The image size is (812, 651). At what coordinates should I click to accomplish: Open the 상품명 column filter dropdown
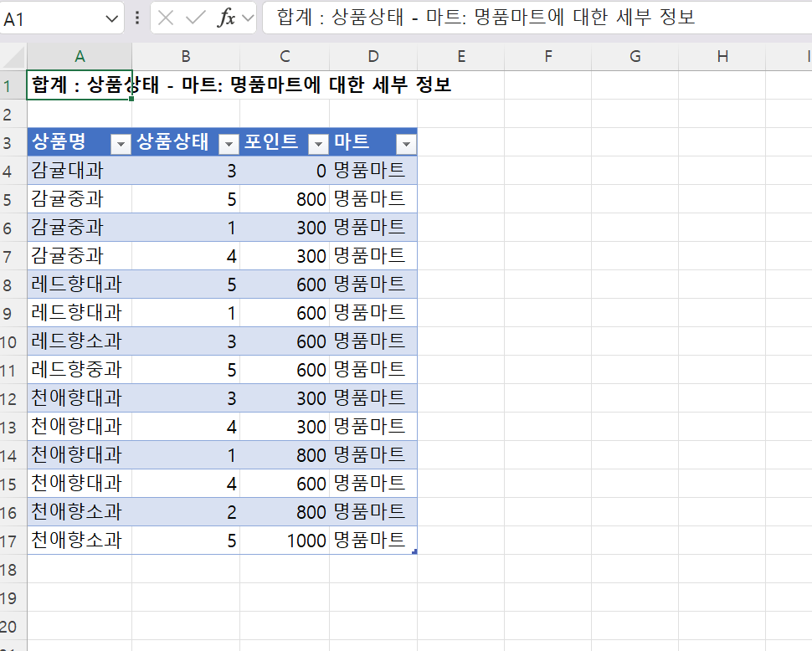point(121,145)
